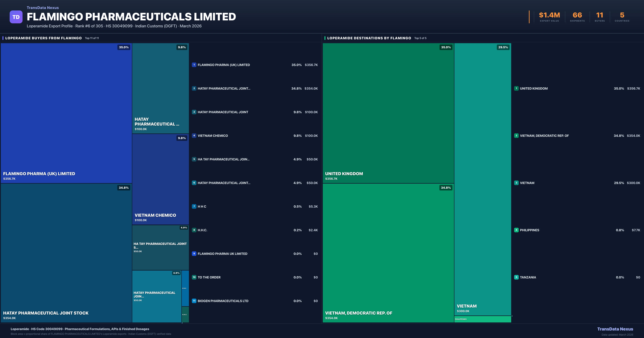Click the TransData Nexus footer link
This screenshot has width=644, height=338.
coord(615,329)
